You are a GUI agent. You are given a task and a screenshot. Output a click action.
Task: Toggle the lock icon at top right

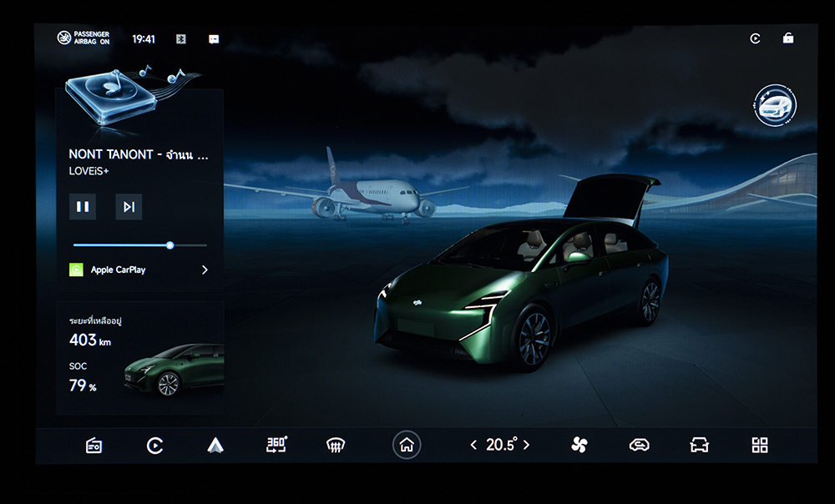point(787,38)
